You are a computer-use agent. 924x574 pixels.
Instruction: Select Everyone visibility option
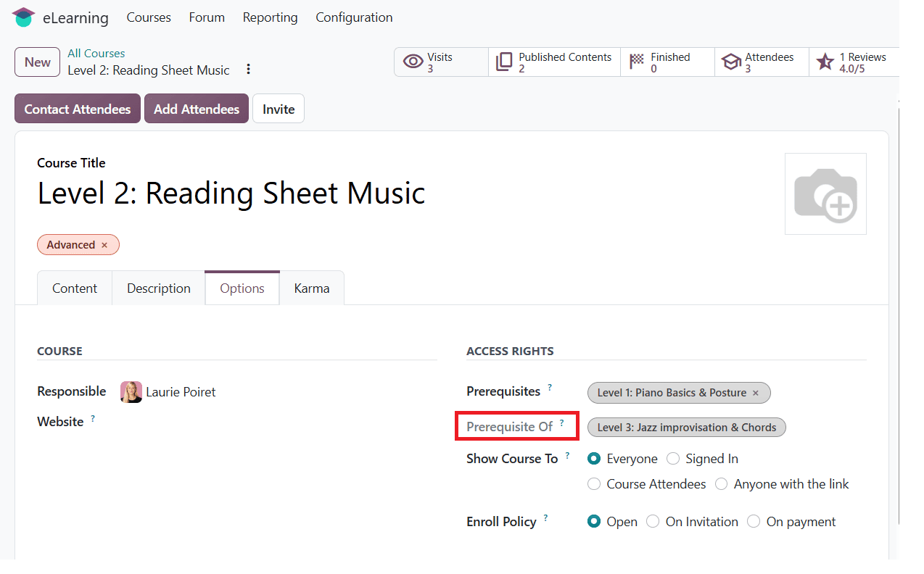click(594, 459)
